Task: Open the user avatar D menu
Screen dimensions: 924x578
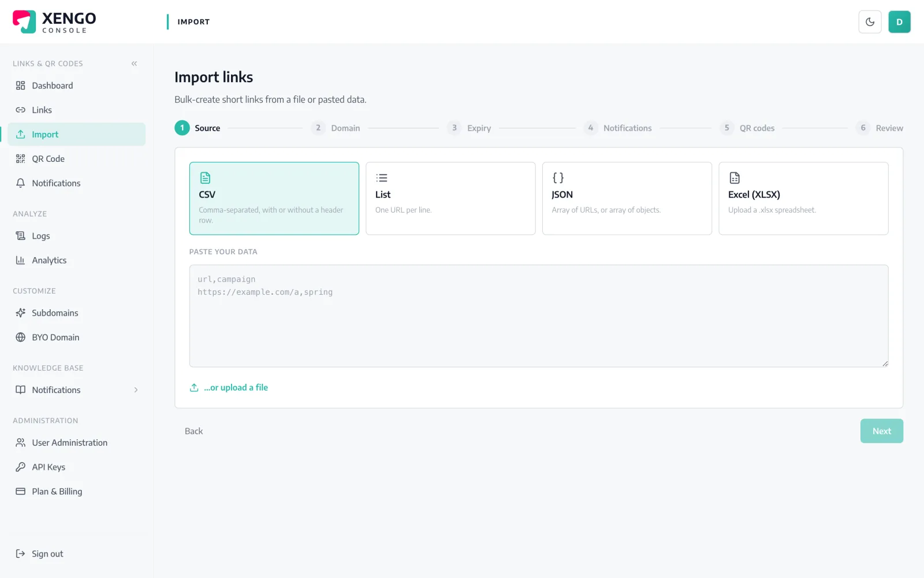Action: tap(899, 22)
